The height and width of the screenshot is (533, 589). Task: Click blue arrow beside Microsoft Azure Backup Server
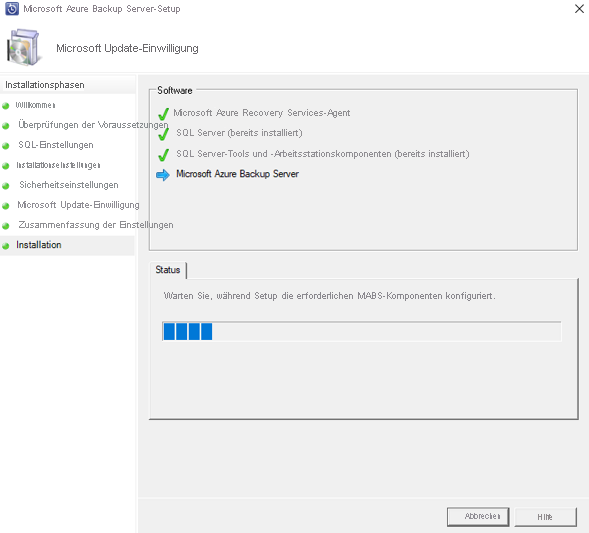pyautogui.click(x=163, y=175)
